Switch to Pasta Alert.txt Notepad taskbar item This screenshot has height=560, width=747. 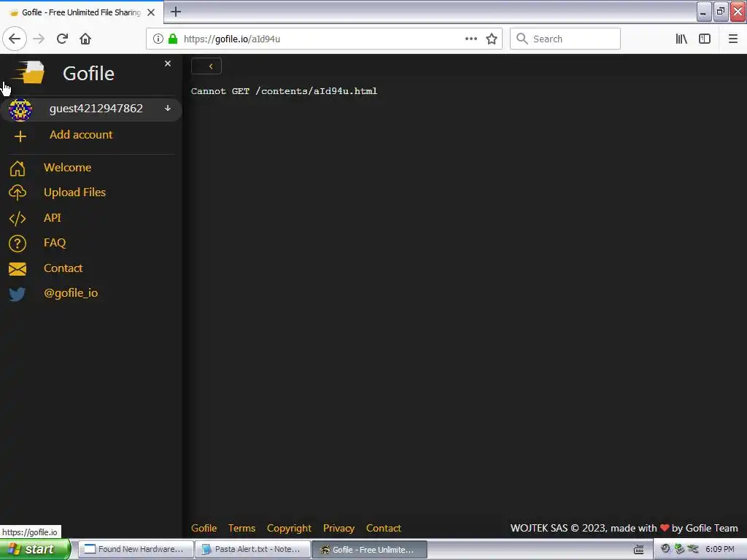coord(252,549)
